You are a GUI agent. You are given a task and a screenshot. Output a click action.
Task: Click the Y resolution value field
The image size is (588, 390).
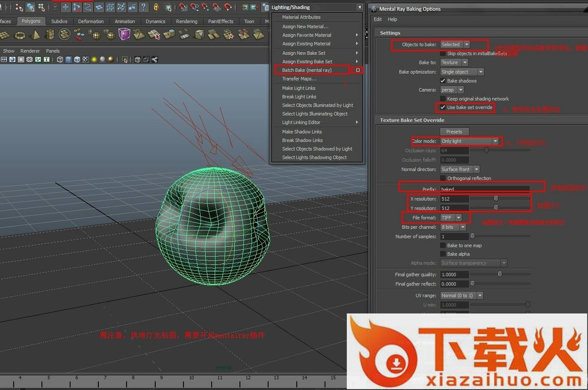[x=454, y=208]
